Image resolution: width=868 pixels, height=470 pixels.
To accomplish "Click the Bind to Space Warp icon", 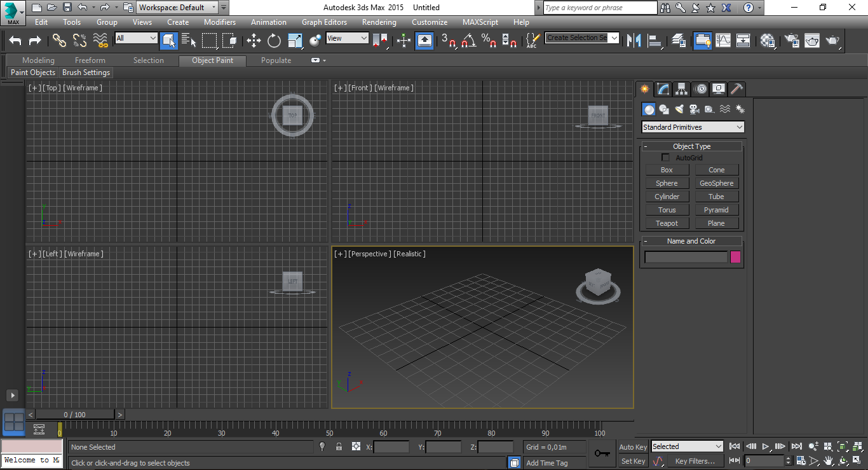I will (x=100, y=41).
